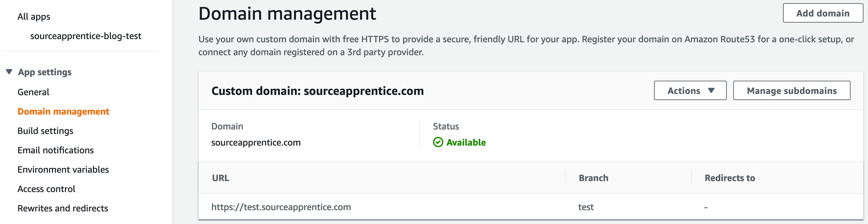Open Environment variables page
Screen dimensions: 868x224
[x=63, y=169]
